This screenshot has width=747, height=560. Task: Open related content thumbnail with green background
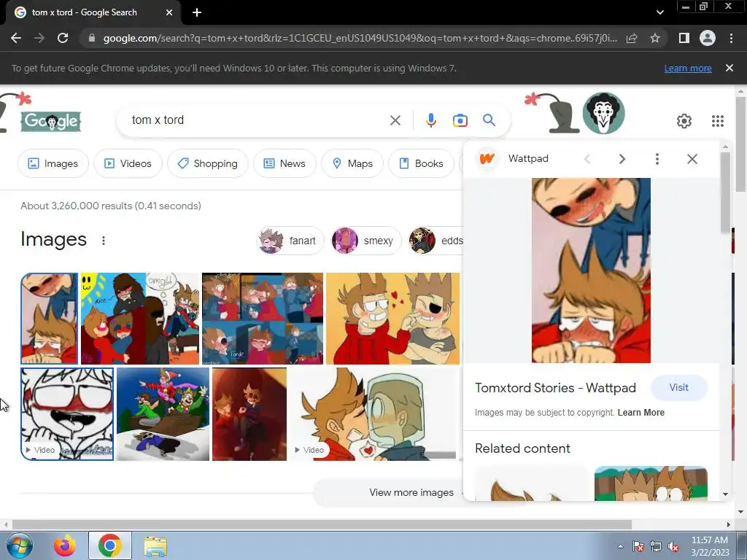tap(651, 483)
